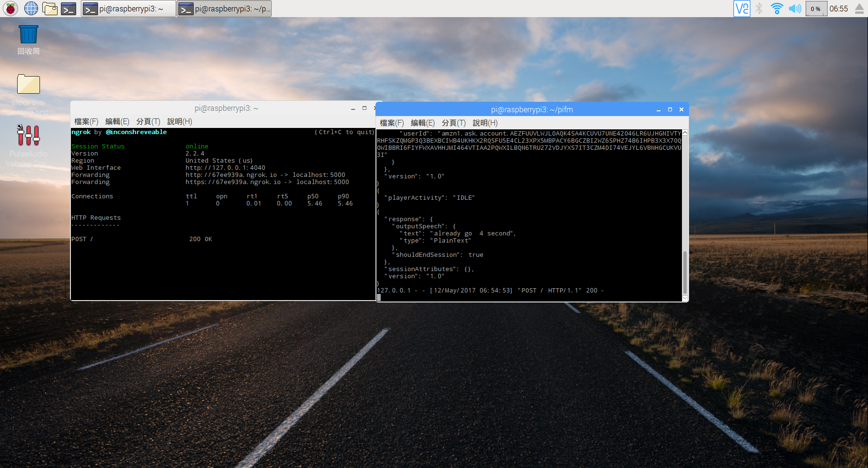
Task: Click the web interface URL http://127.0.0.1:4040
Action: (226, 168)
